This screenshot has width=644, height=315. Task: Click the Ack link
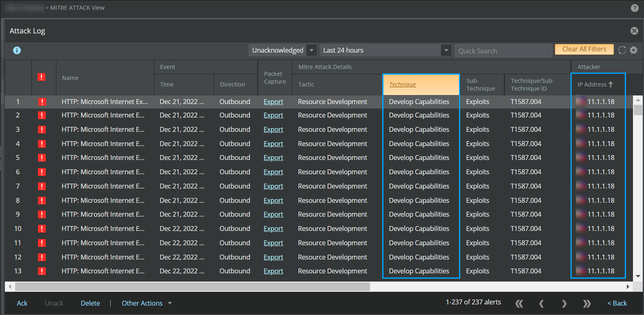(x=22, y=303)
